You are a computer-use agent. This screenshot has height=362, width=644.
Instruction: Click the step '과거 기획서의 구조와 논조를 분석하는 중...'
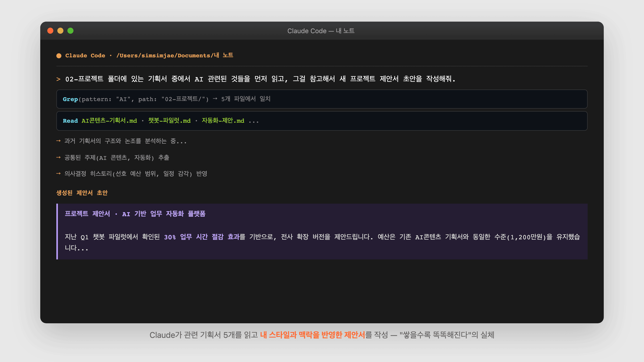(125, 141)
